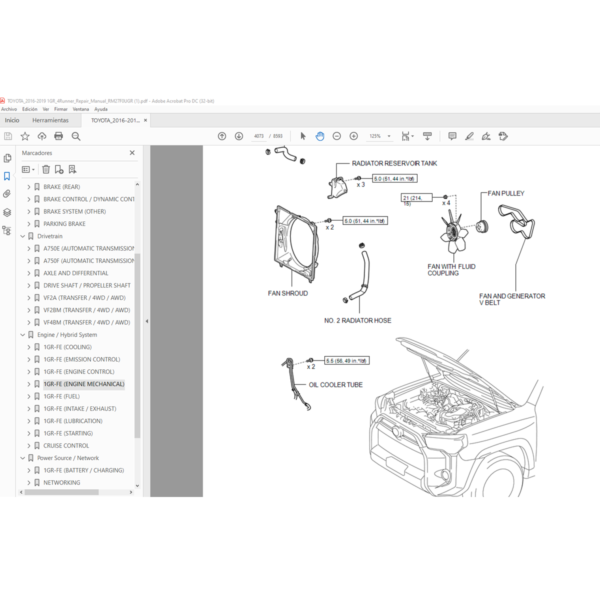This screenshot has height=600, width=600.
Task: Open the Attachments paperclip panel
Action: (7, 194)
